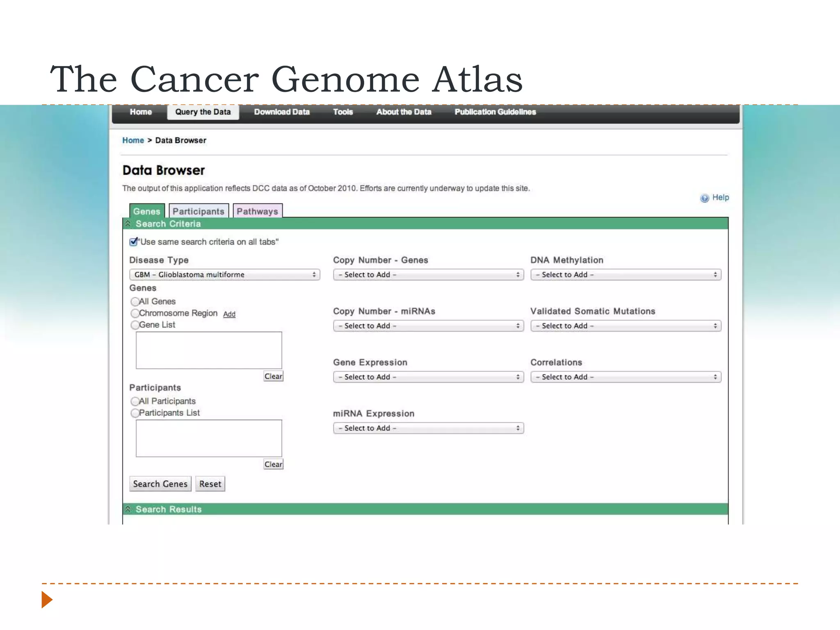Open the Query the Data tab
The width and height of the screenshot is (840, 630).
click(203, 112)
